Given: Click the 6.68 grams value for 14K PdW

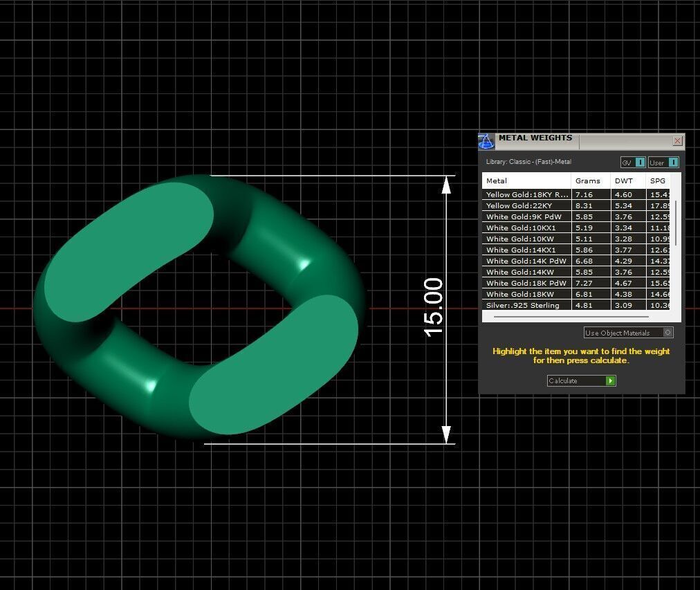Looking at the screenshot, I should tap(584, 261).
